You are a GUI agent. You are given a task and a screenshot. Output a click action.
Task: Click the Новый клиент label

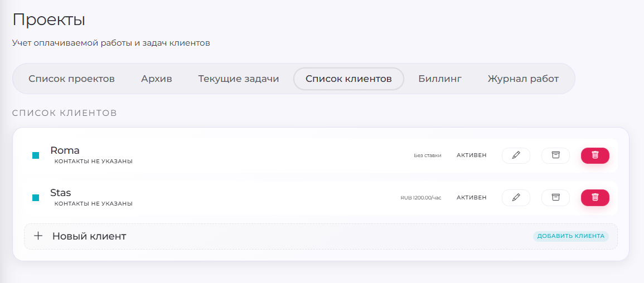[89, 236]
